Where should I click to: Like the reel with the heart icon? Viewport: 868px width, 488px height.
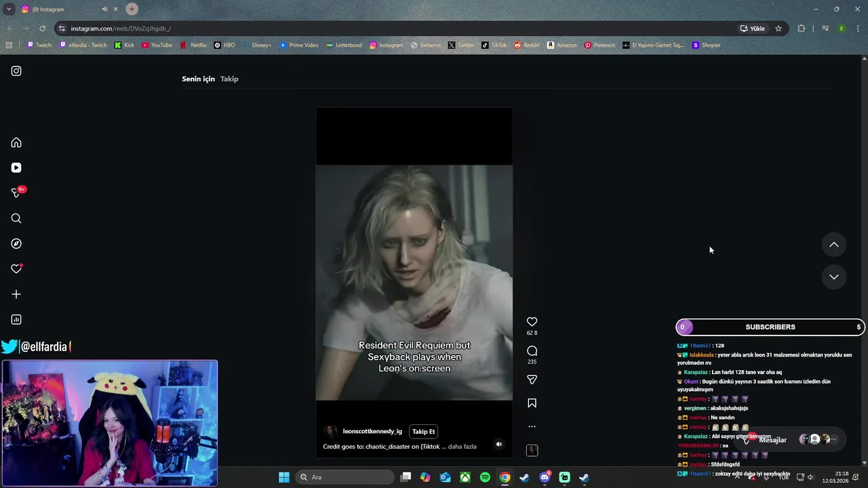pyautogui.click(x=532, y=322)
